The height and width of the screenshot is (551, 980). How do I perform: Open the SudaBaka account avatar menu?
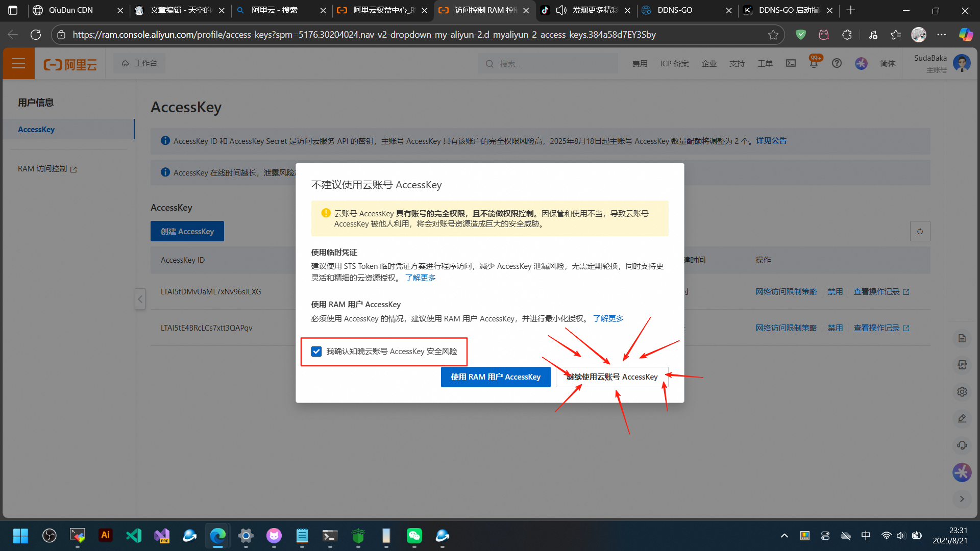click(962, 63)
